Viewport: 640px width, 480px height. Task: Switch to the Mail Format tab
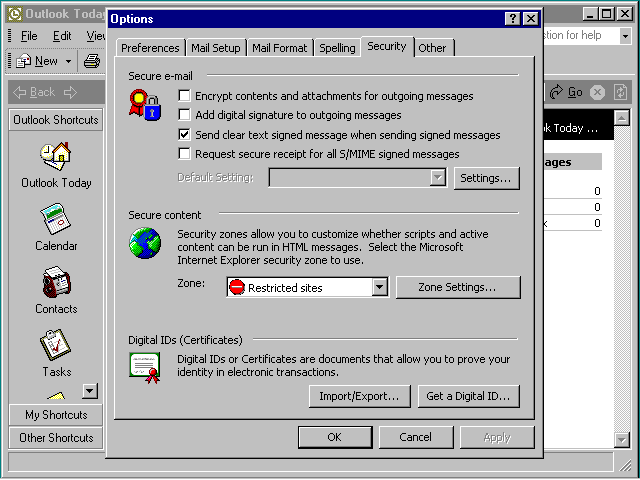(279, 48)
